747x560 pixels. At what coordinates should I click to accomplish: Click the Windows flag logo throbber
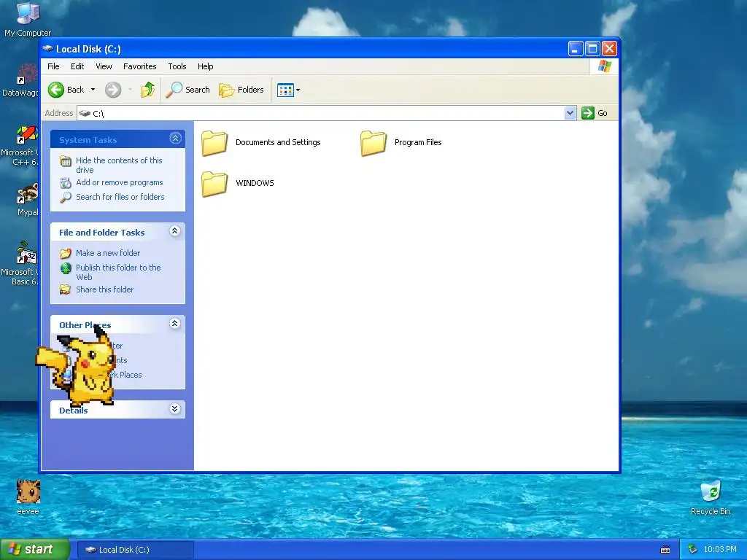[604, 66]
